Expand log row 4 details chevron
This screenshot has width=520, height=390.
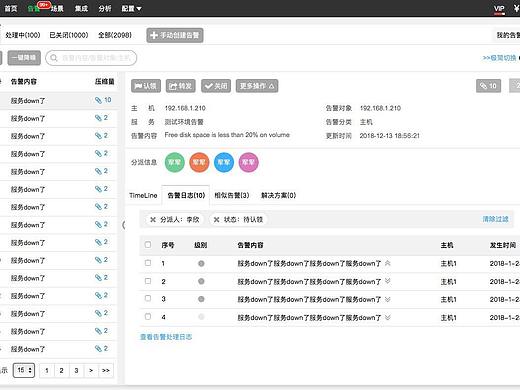coord(388,317)
